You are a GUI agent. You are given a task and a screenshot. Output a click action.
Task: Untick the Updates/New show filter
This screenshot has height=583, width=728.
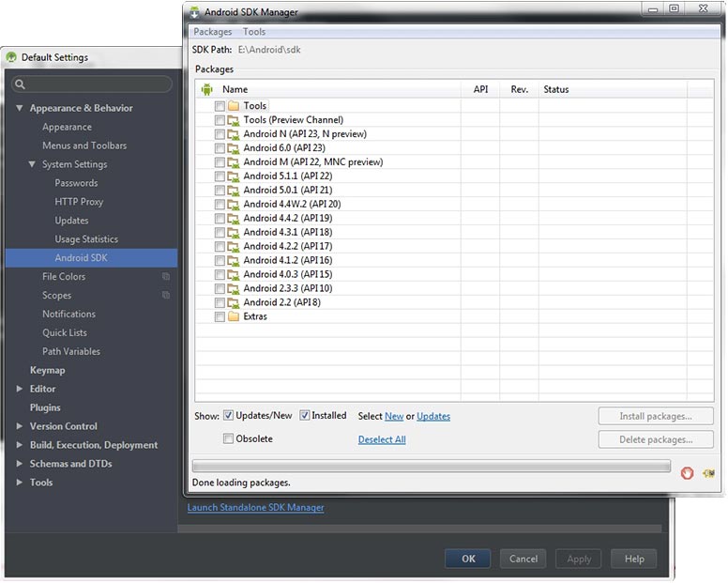click(x=228, y=415)
